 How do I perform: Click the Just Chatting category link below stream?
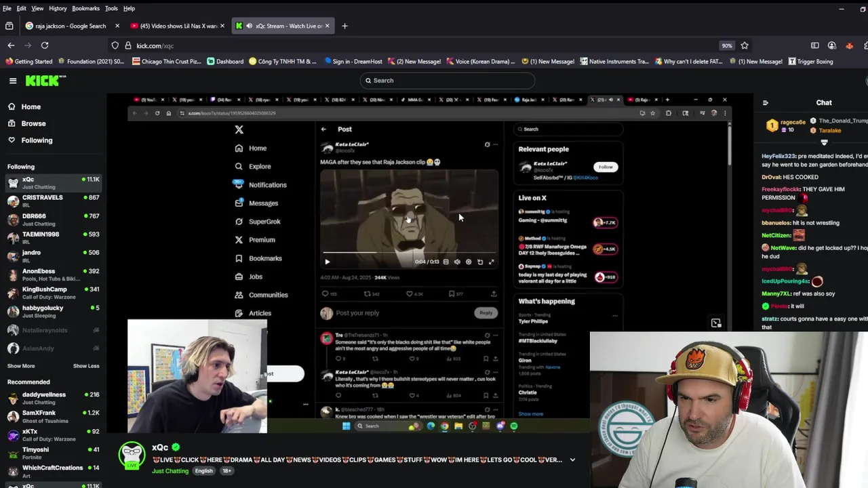tap(170, 471)
